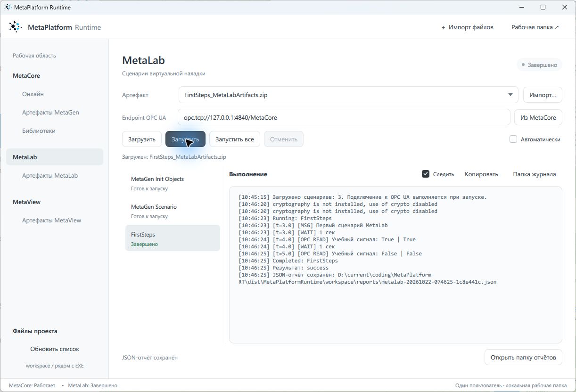Click 'MetaCore: Работает' in status bar
Image resolution: width=576 pixels, height=392 pixels.
click(x=32, y=385)
